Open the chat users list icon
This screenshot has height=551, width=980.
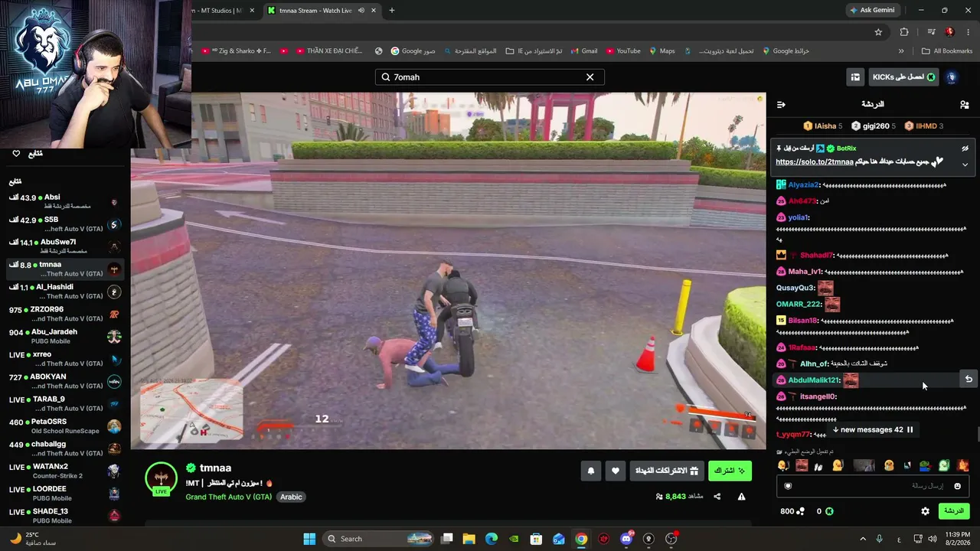coord(964,105)
